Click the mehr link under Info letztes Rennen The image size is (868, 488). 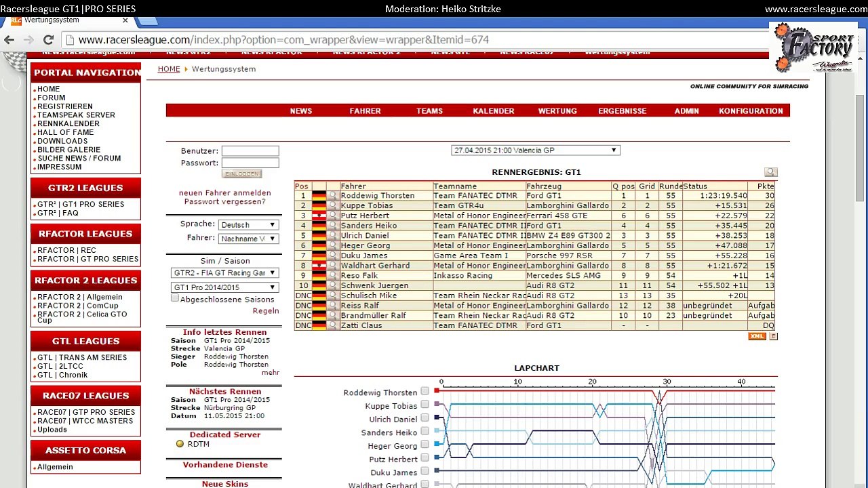(x=271, y=373)
